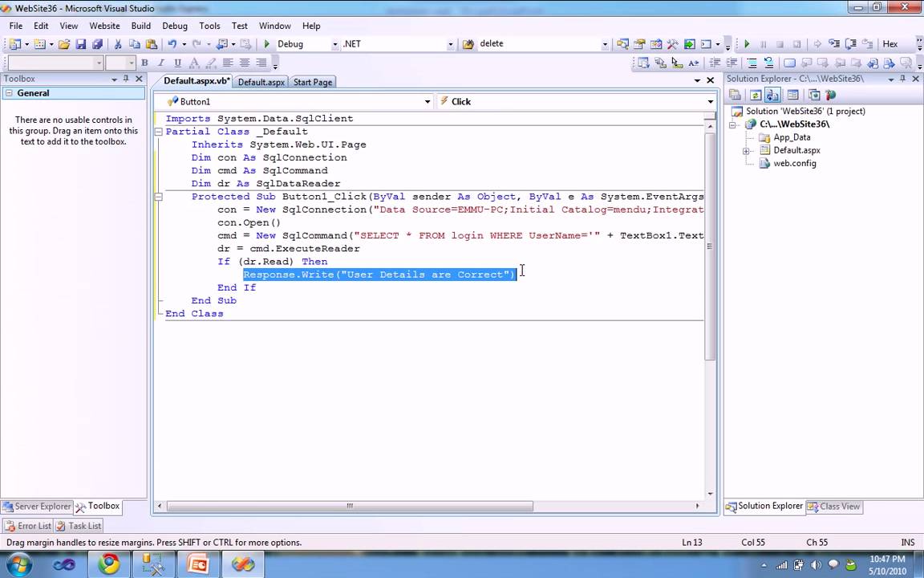
Task: Select web.config in Solution Explorer
Action: point(788,164)
